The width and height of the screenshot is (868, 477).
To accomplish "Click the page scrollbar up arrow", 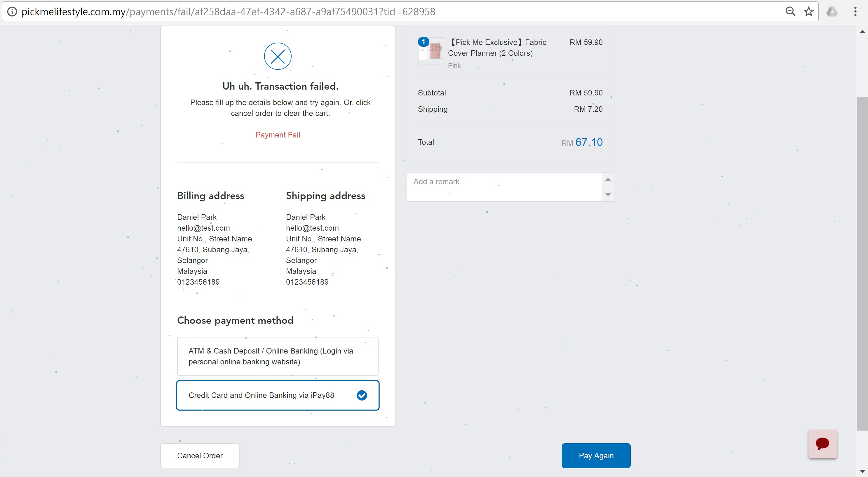I will tap(862, 32).
